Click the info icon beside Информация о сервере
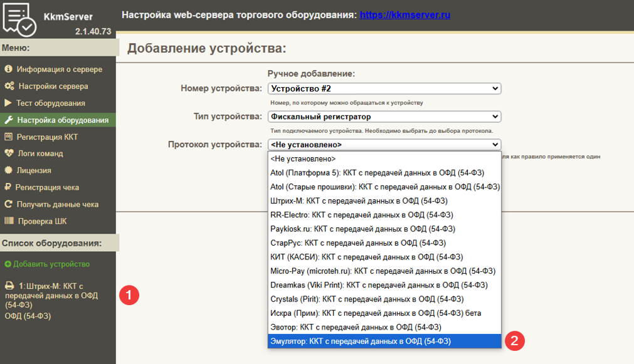The height and width of the screenshot is (364, 634). point(8,69)
